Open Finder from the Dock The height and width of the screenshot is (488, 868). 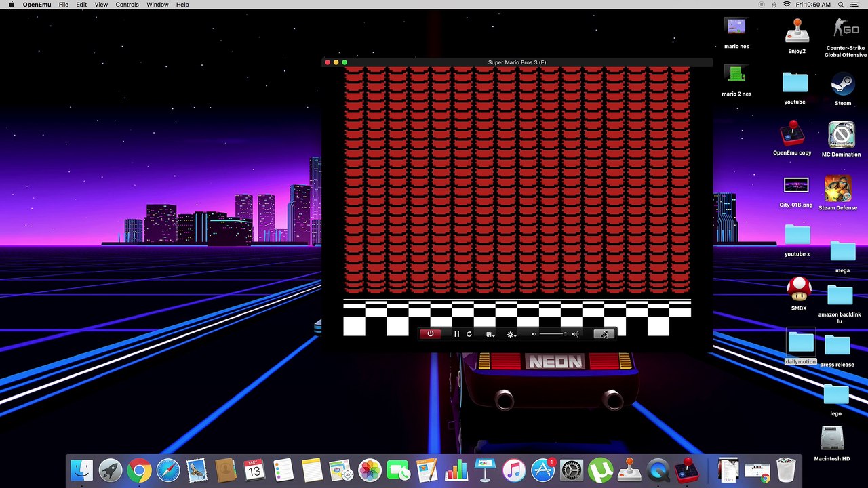click(x=81, y=470)
